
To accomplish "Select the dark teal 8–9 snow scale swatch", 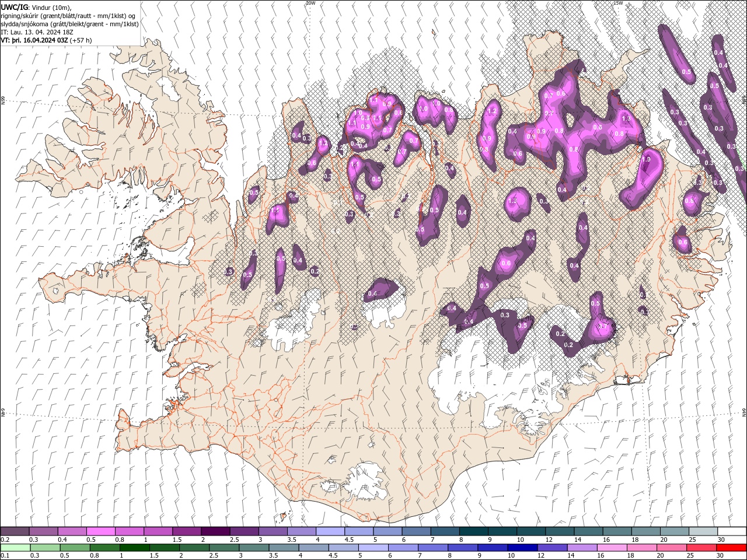I will click(473, 531).
